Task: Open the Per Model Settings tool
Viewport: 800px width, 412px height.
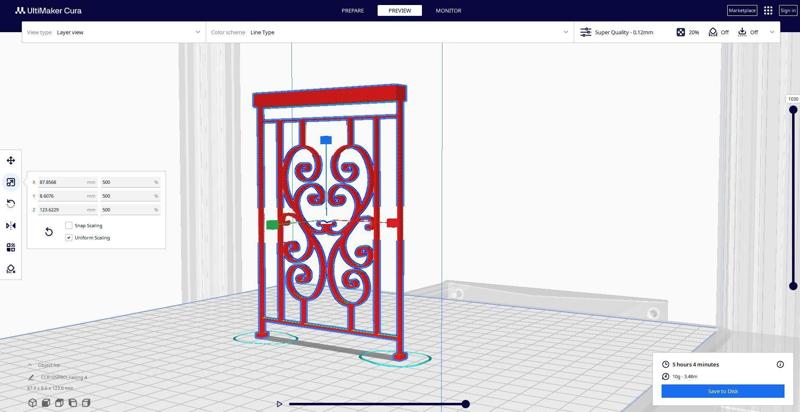Action: pos(11,247)
